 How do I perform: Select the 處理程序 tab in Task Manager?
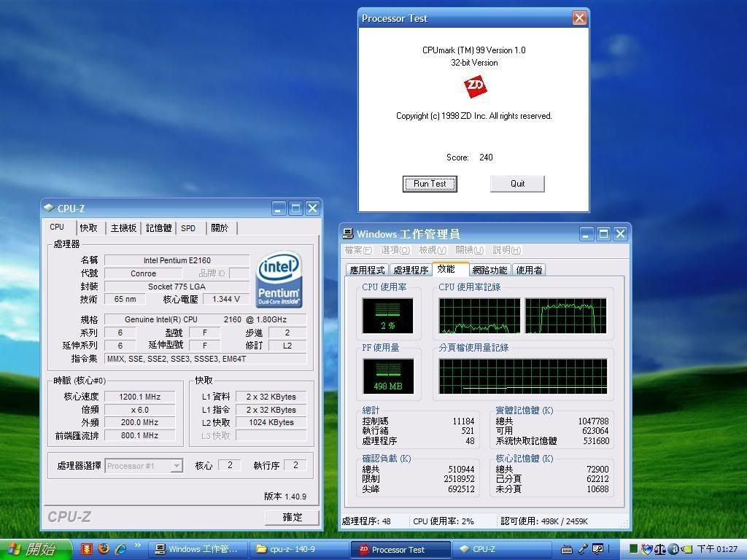tap(410, 271)
